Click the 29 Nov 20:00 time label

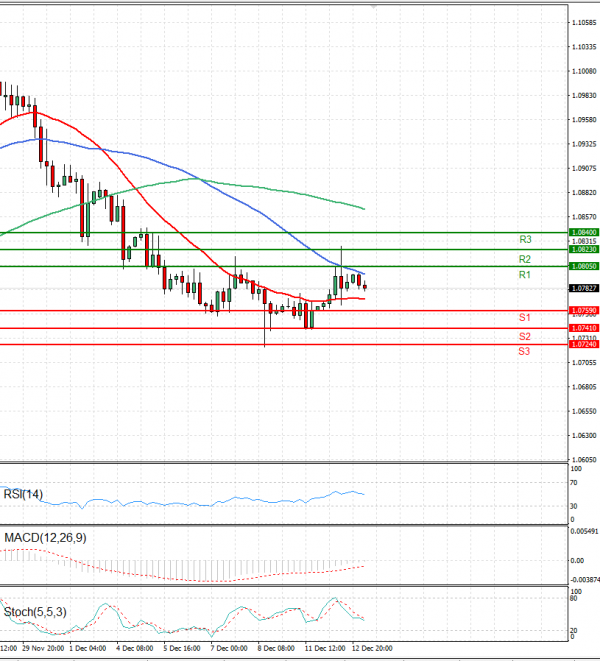coord(43,648)
